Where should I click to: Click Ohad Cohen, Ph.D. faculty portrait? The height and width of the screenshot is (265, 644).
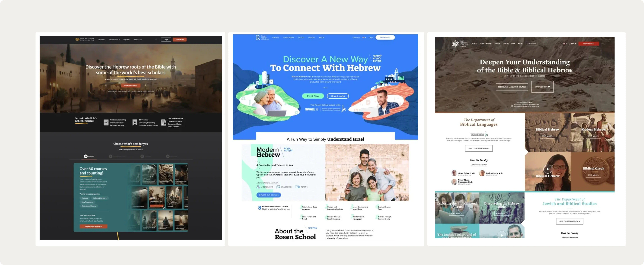pos(454,173)
